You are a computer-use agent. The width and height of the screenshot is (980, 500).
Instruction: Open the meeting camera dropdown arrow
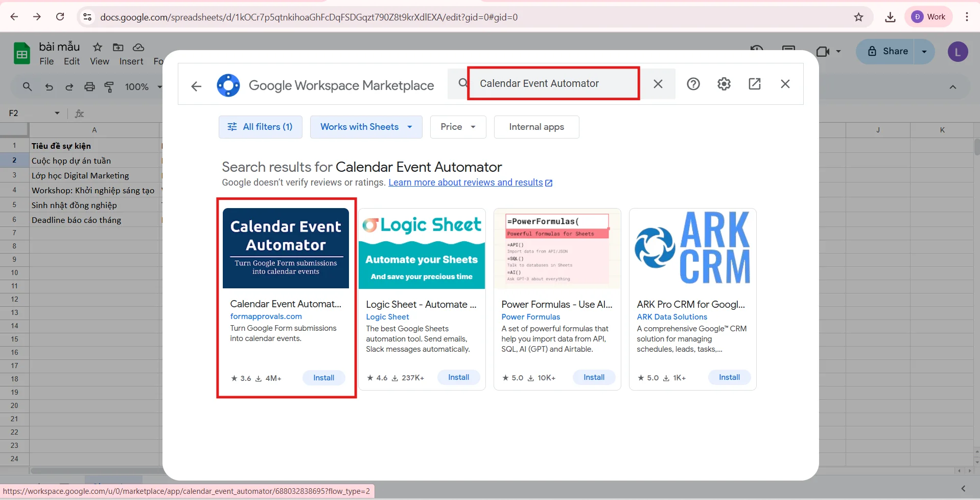pos(838,51)
